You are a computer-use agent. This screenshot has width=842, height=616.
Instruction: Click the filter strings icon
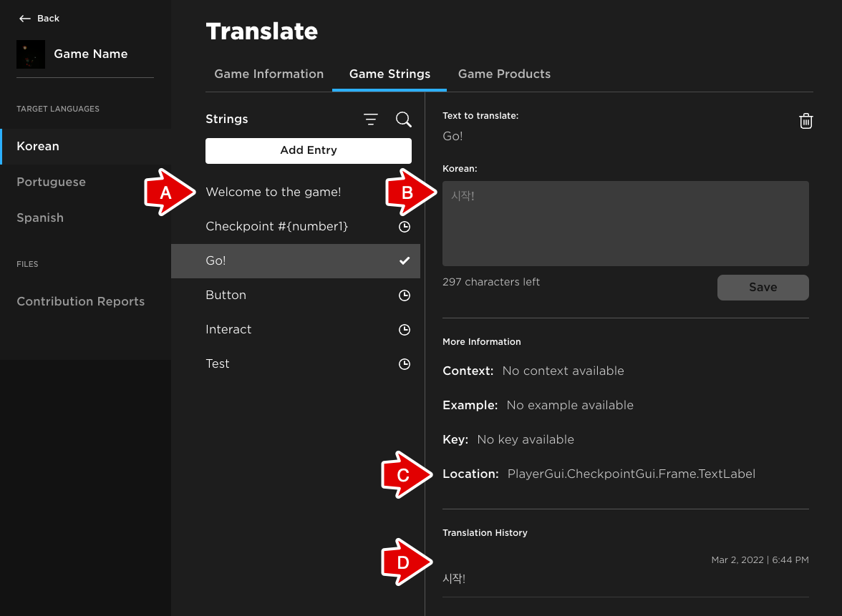click(371, 119)
